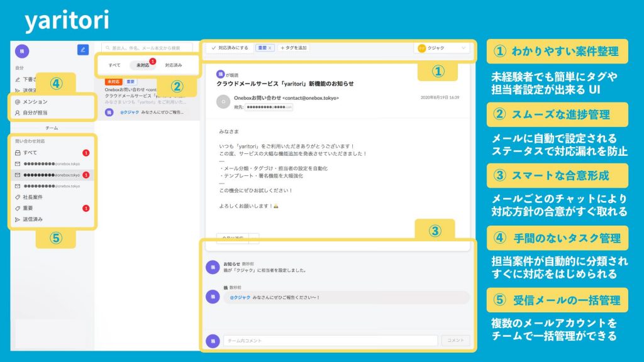Click @クジャク mention in mail list preview
Screen dimensions: 644x362
point(130,112)
